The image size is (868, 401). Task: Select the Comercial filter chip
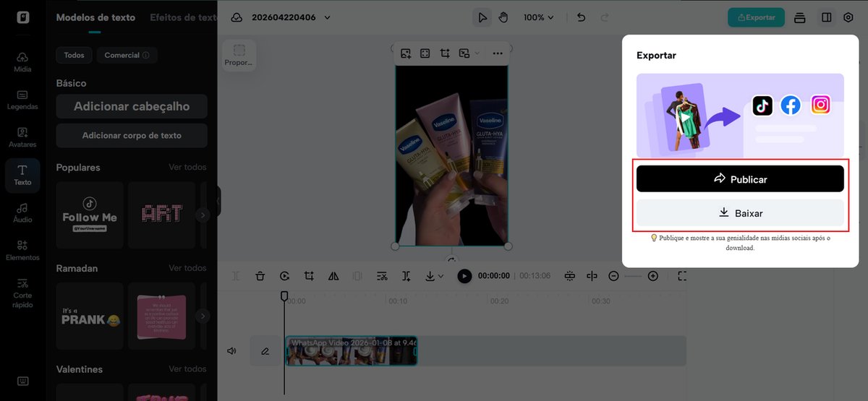coord(127,55)
